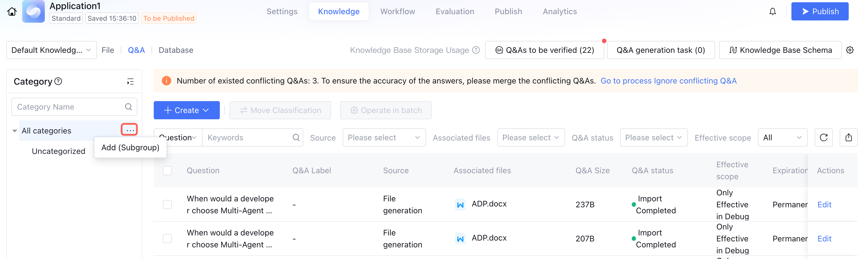
Task: Collapse the All categories tree arrow
Action: pos(14,131)
